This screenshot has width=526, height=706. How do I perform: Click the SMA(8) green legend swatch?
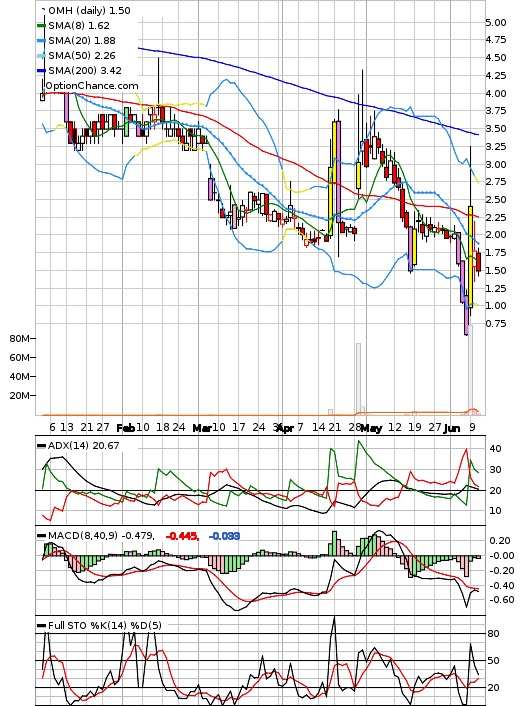tap(41, 26)
